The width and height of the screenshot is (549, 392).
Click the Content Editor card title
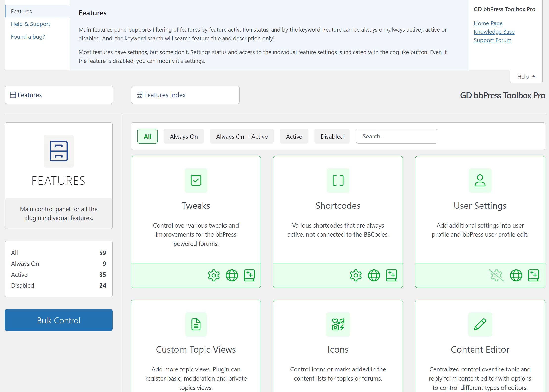tap(480, 349)
